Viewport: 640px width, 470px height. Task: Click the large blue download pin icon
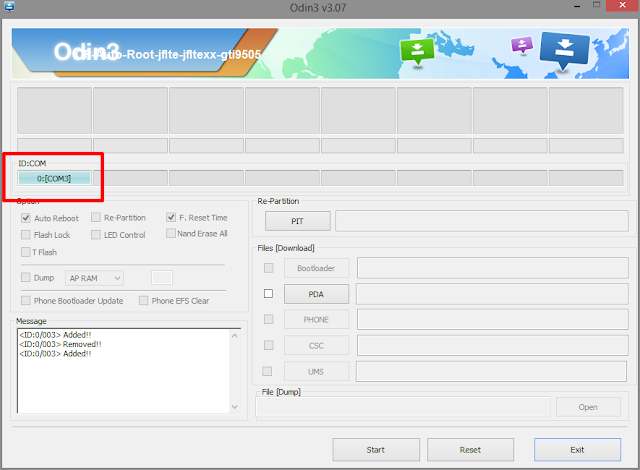tap(564, 50)
